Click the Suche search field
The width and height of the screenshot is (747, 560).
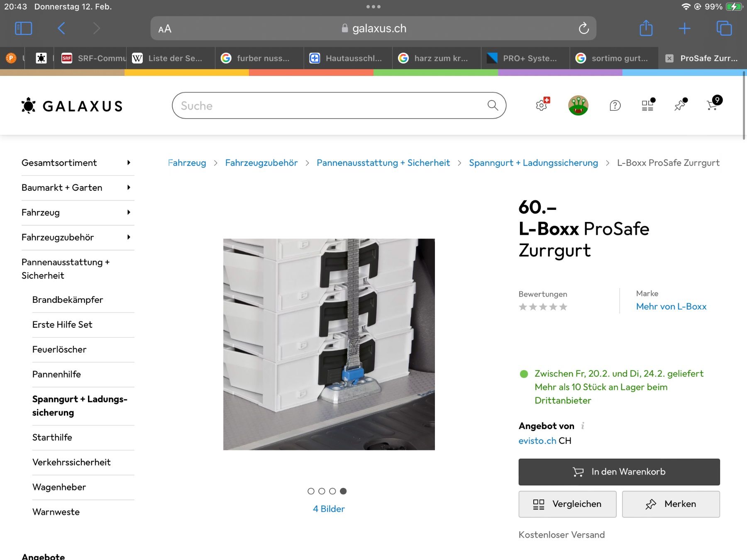point(339,105)
